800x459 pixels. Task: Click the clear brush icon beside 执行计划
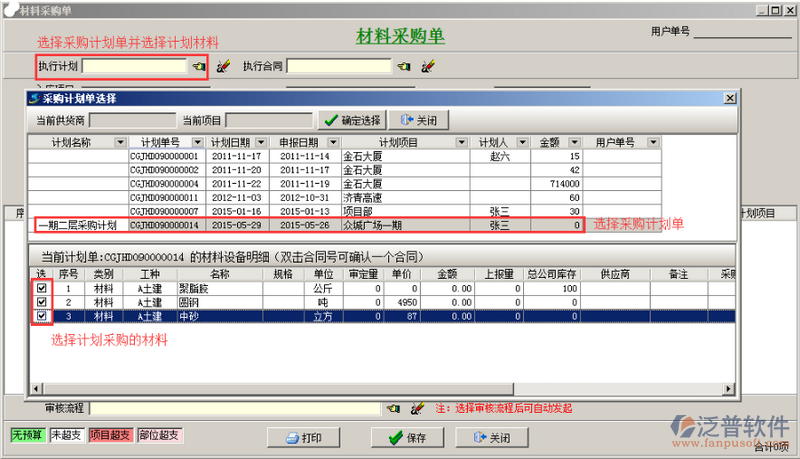click(223, 67)
